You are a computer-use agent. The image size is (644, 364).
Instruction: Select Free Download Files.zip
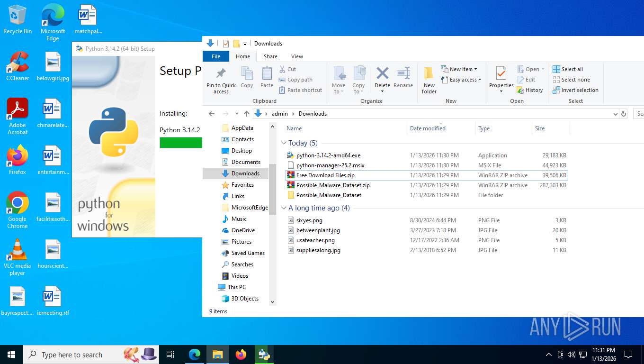pos(426,175)
